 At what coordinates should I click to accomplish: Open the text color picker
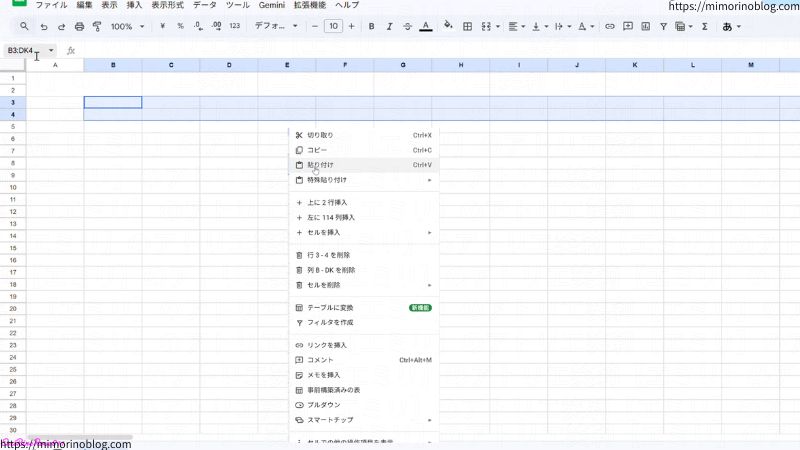426,27
